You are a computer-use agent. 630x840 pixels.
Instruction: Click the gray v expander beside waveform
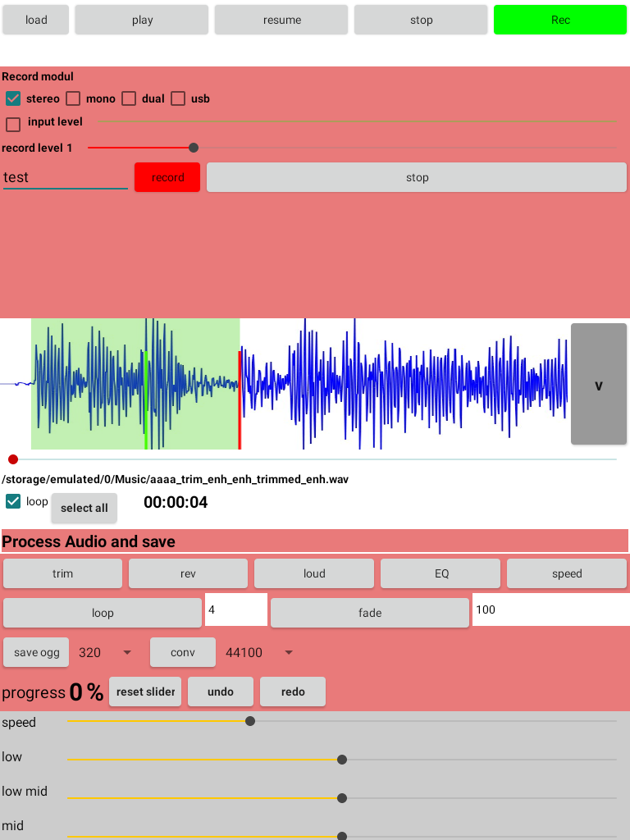598,385
